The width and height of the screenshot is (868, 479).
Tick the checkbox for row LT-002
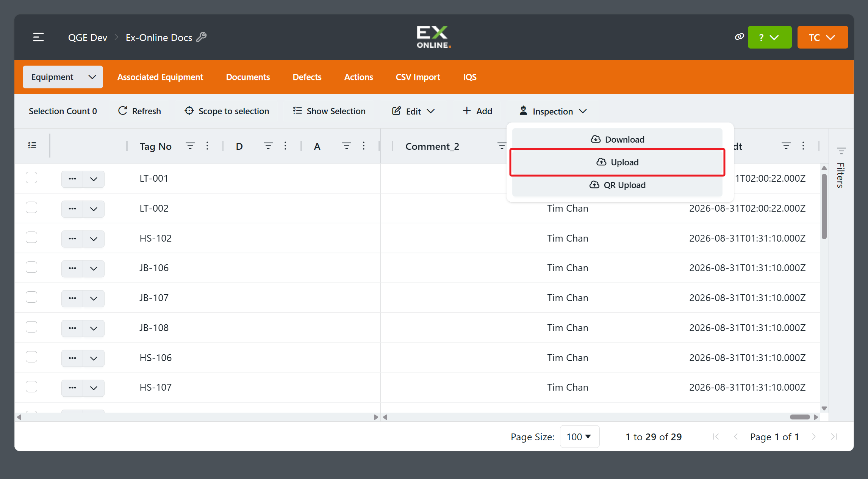(31, 207)
